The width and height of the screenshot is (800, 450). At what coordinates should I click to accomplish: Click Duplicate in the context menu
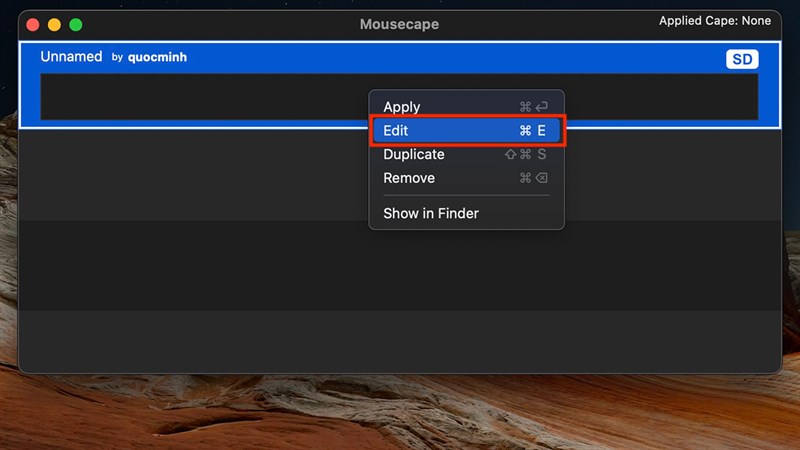click(x=466, y=154)
